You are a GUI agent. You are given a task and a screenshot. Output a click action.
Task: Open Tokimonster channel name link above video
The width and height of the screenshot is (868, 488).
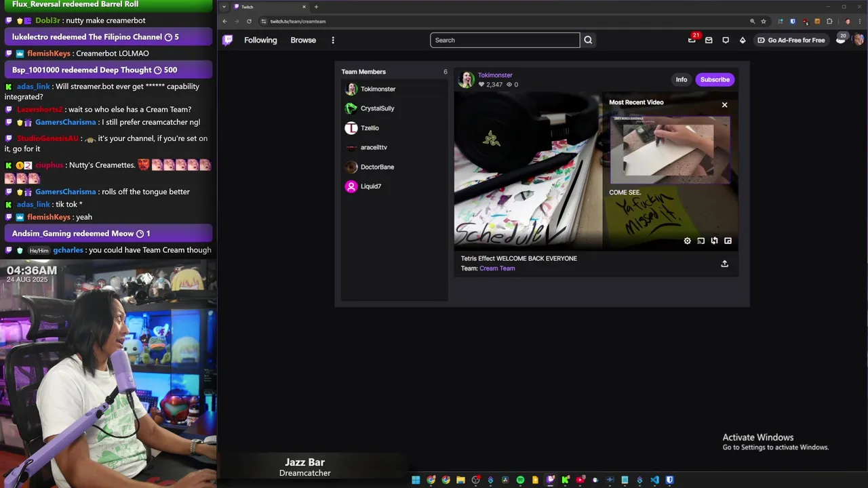[x=495, y=75]
